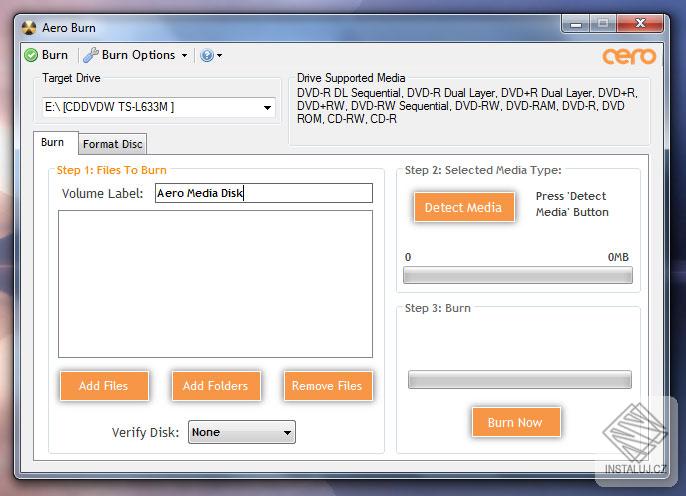Start burning with Burn Now button
This screenshot has width=686, height=496.
516,423
